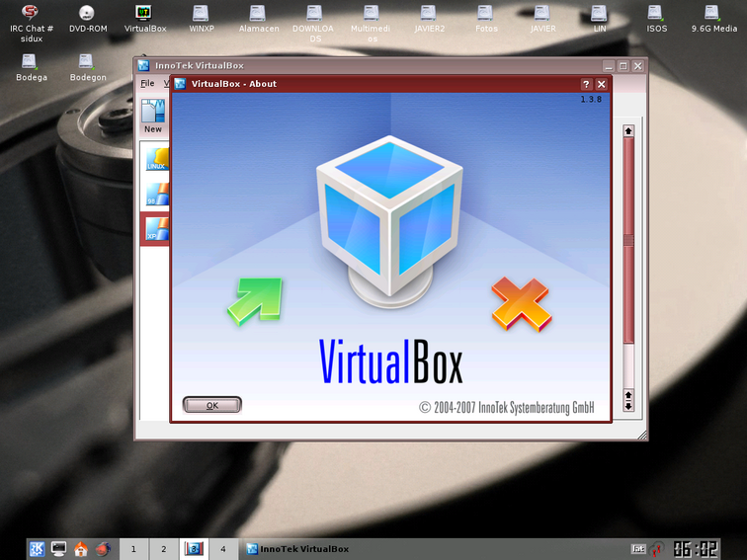The image size is (747, 560).
Task: Switch to virtual desktop 3
Action: tap(194, 549)
